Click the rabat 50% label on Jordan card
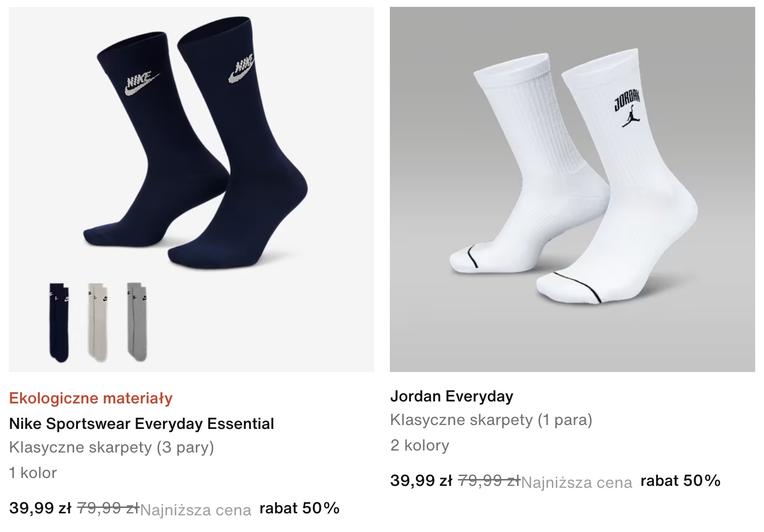This screenshot has width=764, height=532. (x=681, y=480)
